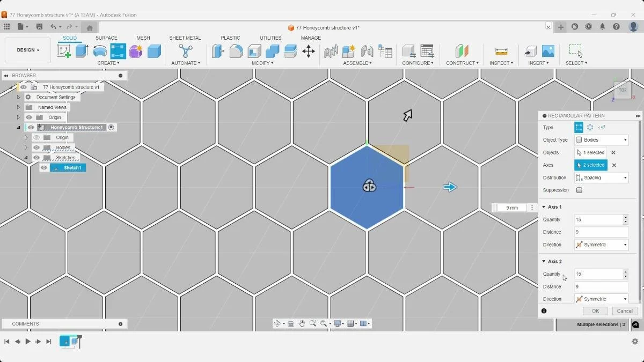Switch to the MESH tab
644x362 pixels.
(143, 38)
